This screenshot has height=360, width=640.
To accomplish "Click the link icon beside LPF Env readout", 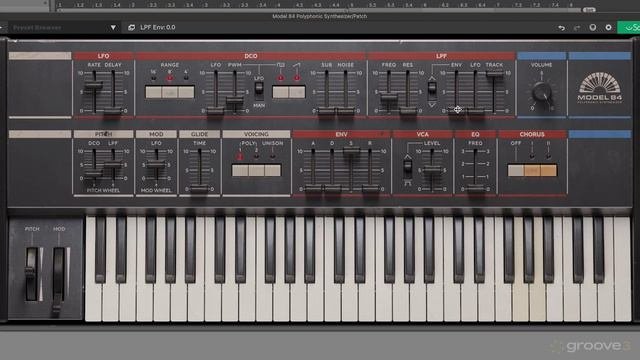I will click(131, 27).
